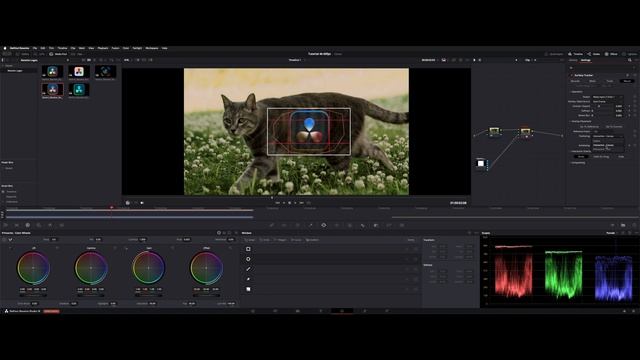
Task: Switch to the Cut page icon
Action: coord(275,311)
